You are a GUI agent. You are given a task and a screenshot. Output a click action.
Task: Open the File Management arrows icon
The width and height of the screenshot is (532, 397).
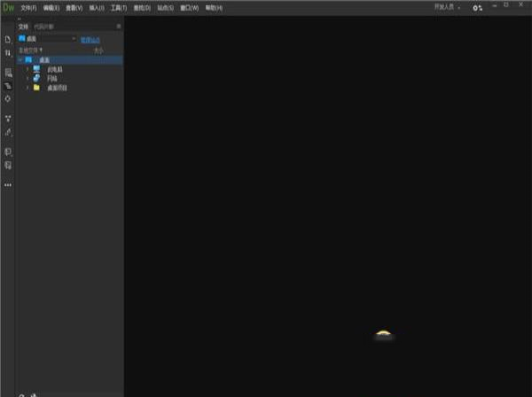pyautogui.click(x=8, y=53)
